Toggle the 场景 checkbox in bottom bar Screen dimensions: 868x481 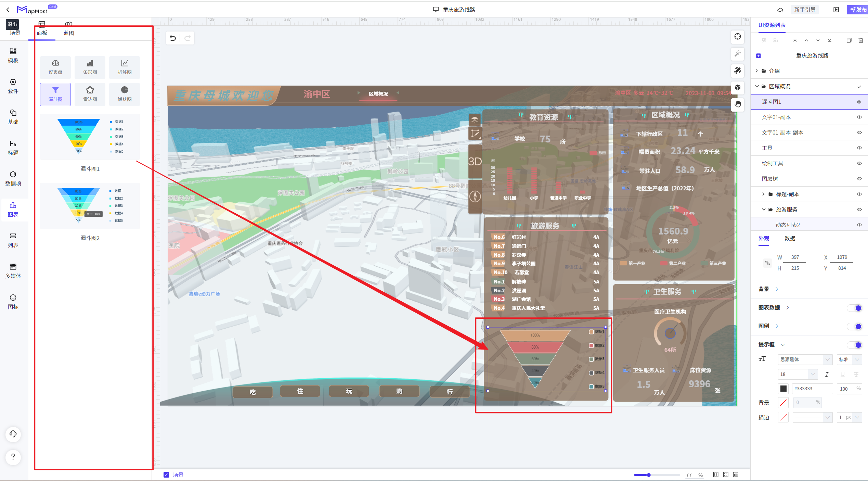pyautogui.click(x=166, y=475)
